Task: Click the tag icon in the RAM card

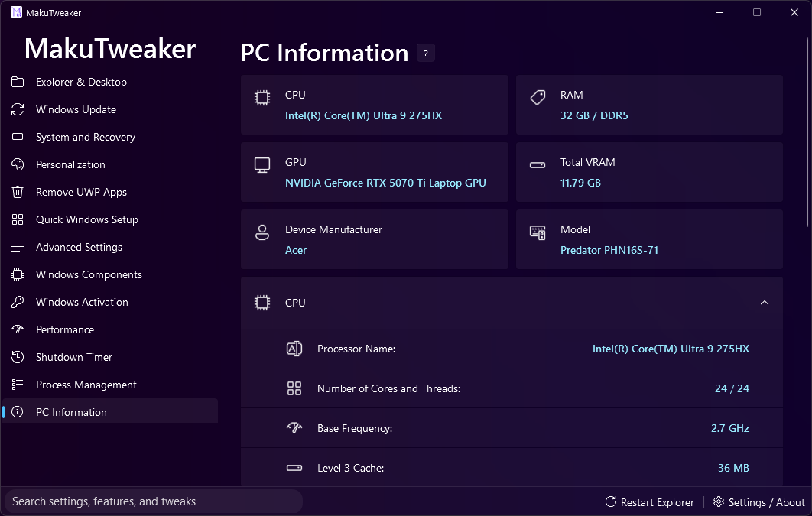Action: click(x=538, y=98)
